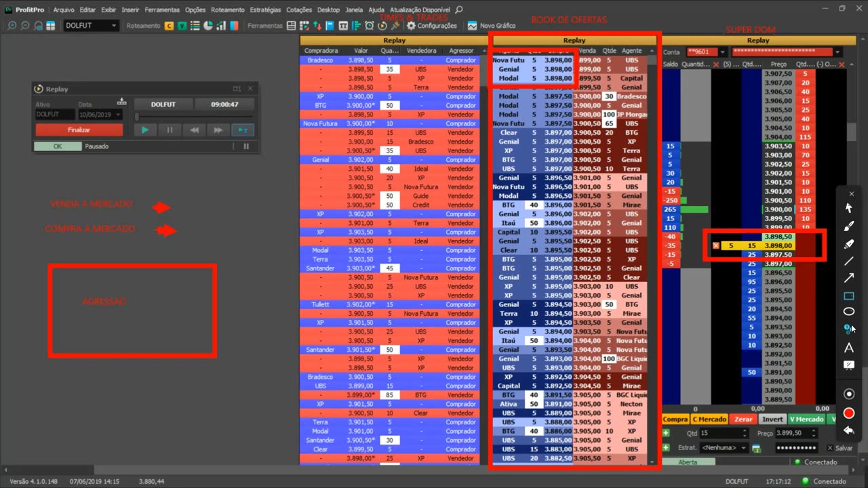Image resolution: width=868 pixels, height=488 pixels.
Task: Click the Preço price spinner arrows
Action: click(x=814, y=433)
